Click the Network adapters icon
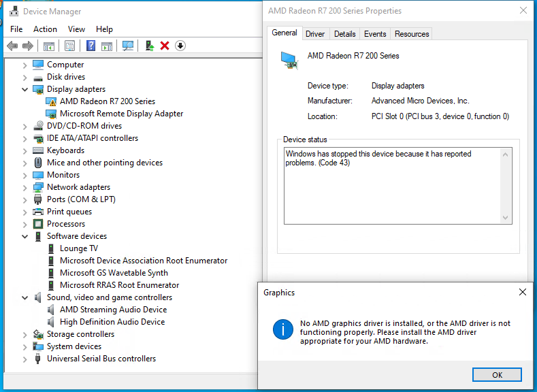Image resolution: width=537 pixels, height=392 pixels. pos(38,187)
